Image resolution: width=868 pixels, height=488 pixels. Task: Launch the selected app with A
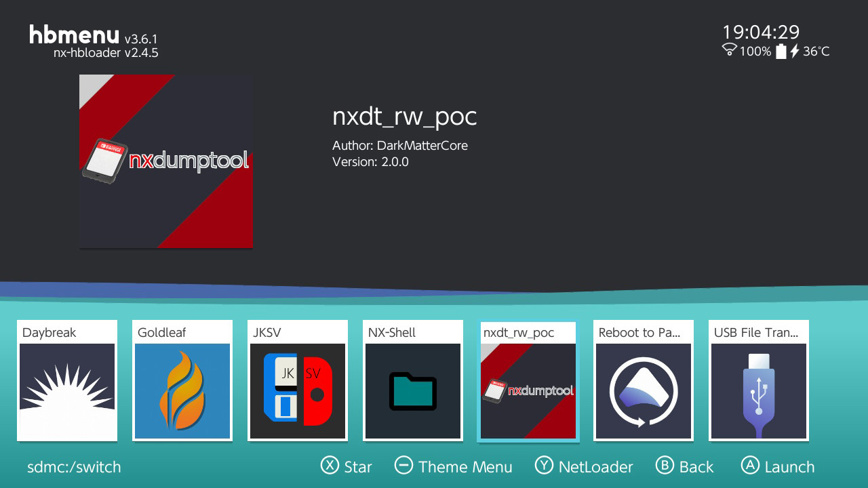click(x=778, y=466)
